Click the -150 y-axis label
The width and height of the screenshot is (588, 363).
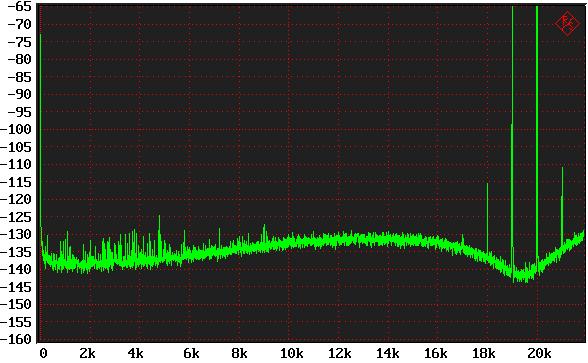[16, 304]
